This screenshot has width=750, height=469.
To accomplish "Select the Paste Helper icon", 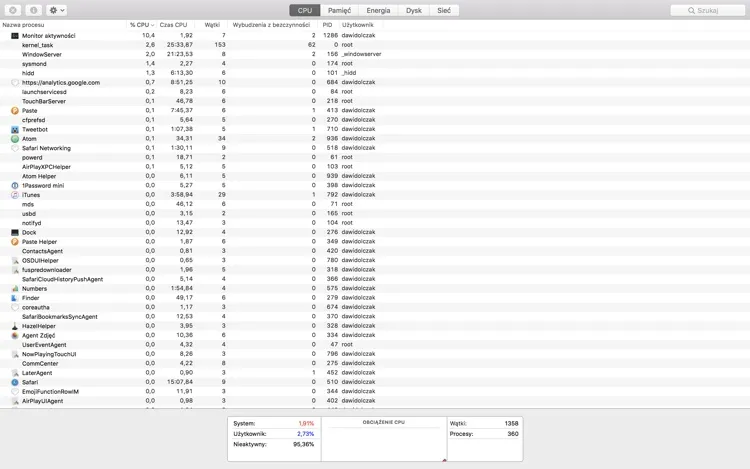I will tap(15, 242).
